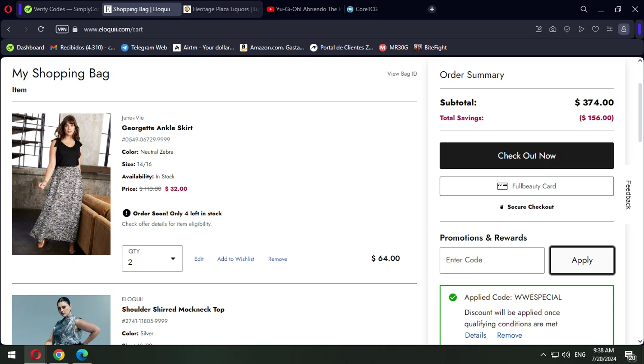
Task: Go forward with the forward arrow
Action: pyautogui.click(x=26, y=29)
